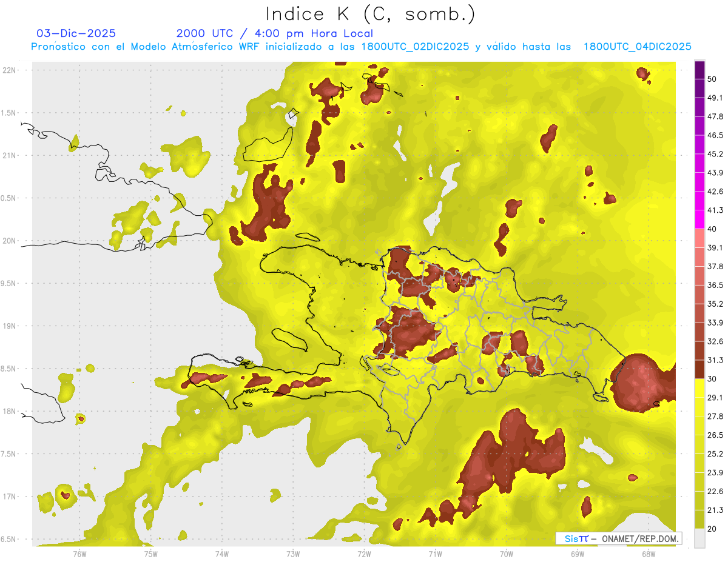
Task: Select the legend value "23.9"
Action: point(715,473)
